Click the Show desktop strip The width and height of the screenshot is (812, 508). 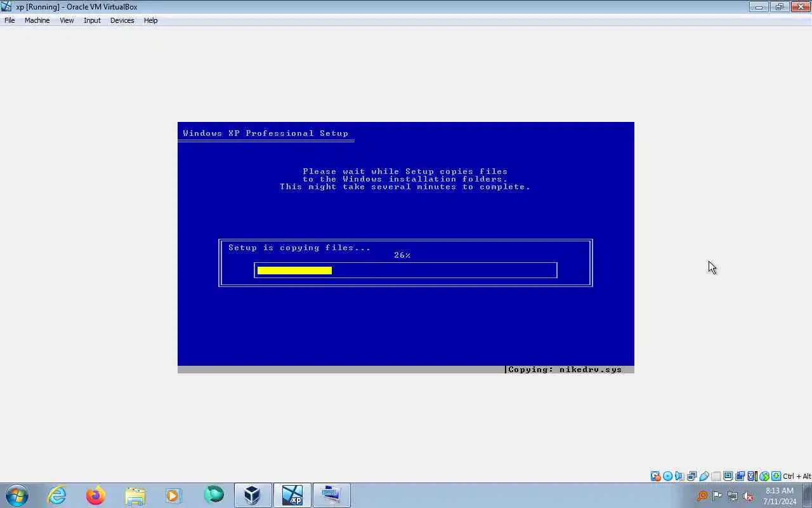coord(807,495)
